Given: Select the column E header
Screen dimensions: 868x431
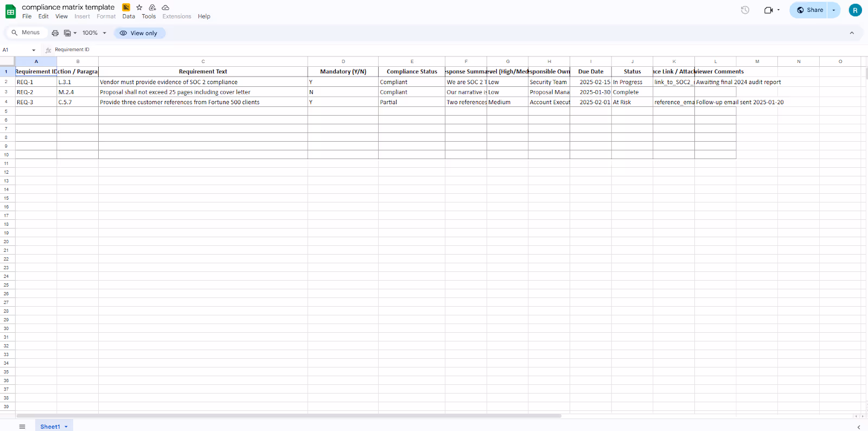Looking at the screenshot, I should coord(412,61).
